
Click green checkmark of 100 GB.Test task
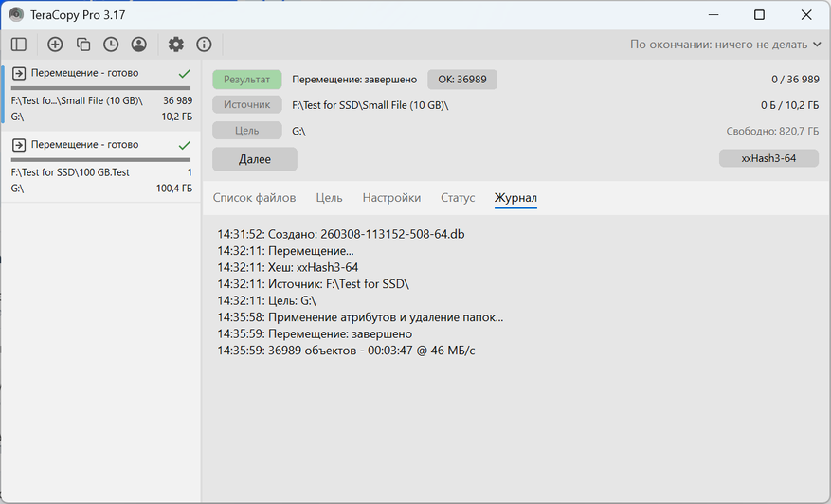click(x=185, y=145)
